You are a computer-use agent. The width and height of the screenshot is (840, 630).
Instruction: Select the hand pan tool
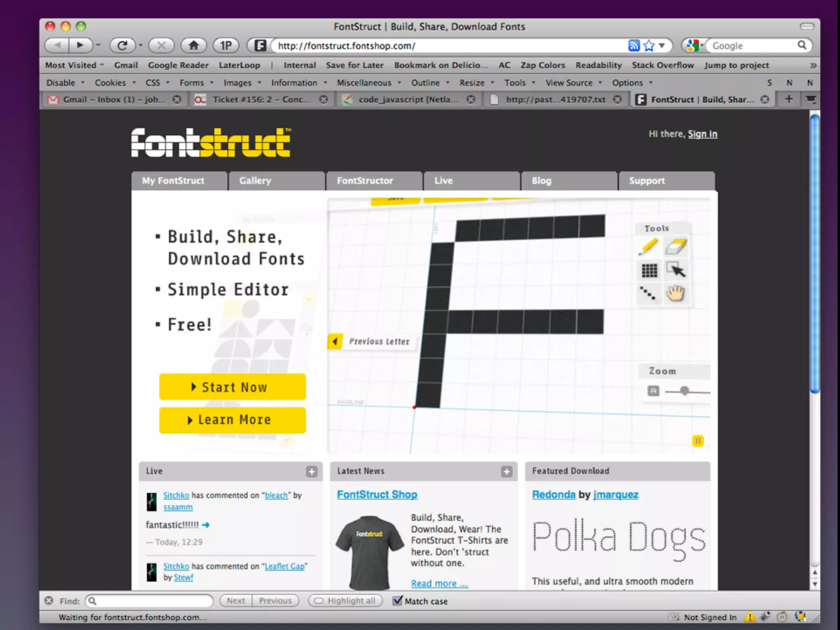point(676,293)
